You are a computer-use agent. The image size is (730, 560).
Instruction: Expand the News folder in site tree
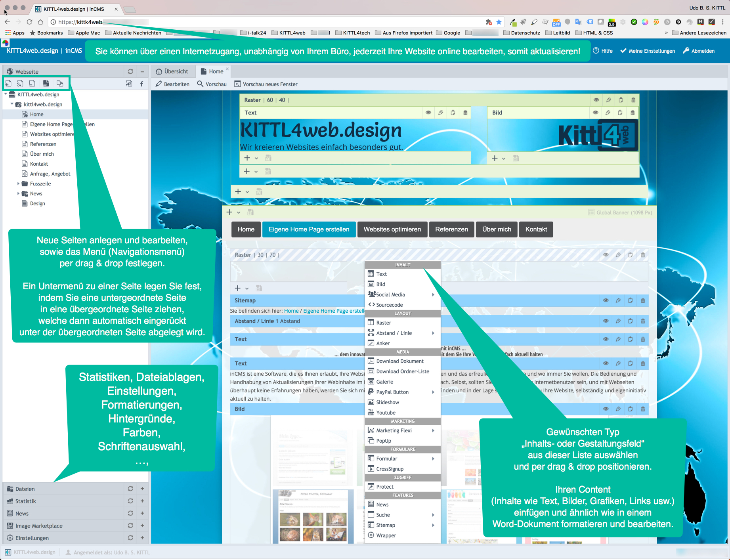[18, 193]
